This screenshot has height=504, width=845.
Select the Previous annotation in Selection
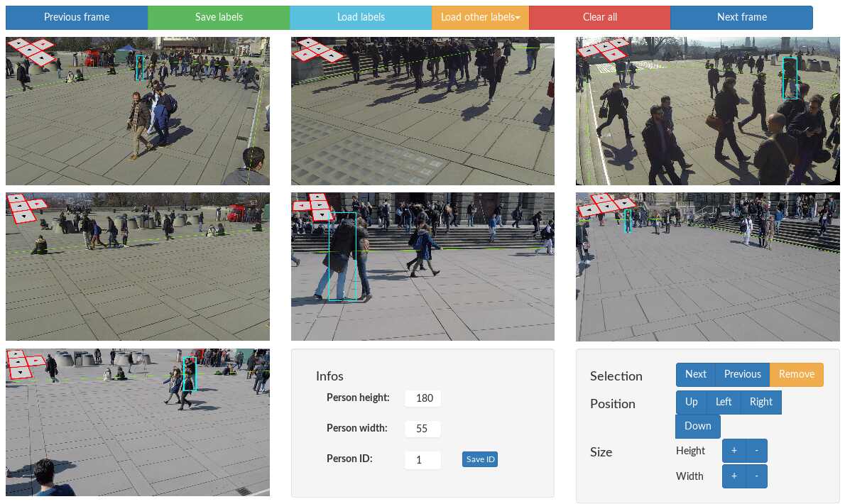point(743,374)
